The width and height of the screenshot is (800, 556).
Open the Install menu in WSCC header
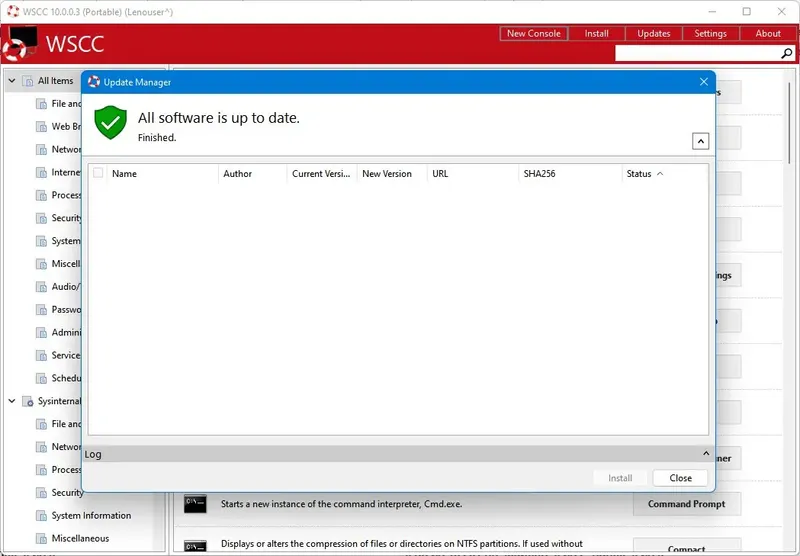(596, 34)
